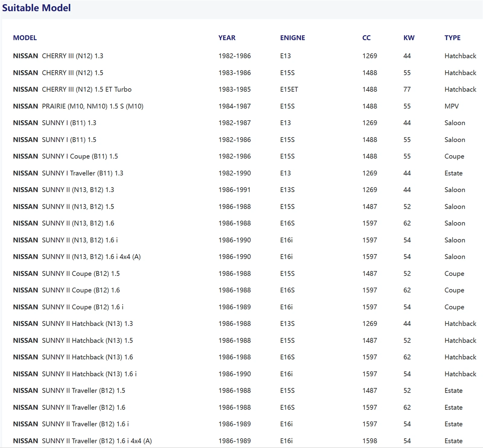
Task: Click Hatchback type in CHERRY III 1.5 row
Action: point(460,73)
